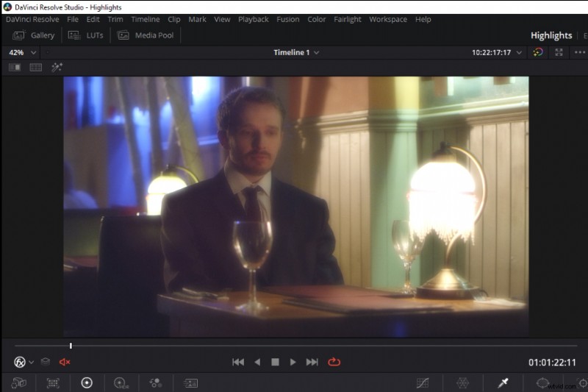
Task: Open the Workspace menu
Action: coord(388,20)
